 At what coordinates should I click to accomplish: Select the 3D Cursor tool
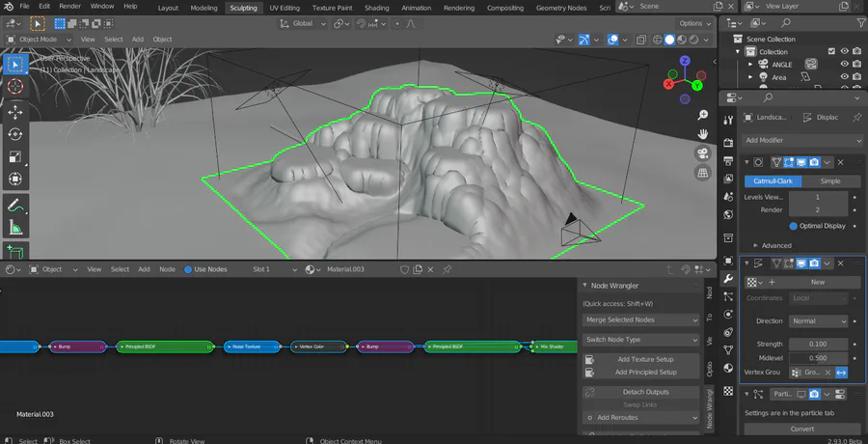[x=15, y=87]
